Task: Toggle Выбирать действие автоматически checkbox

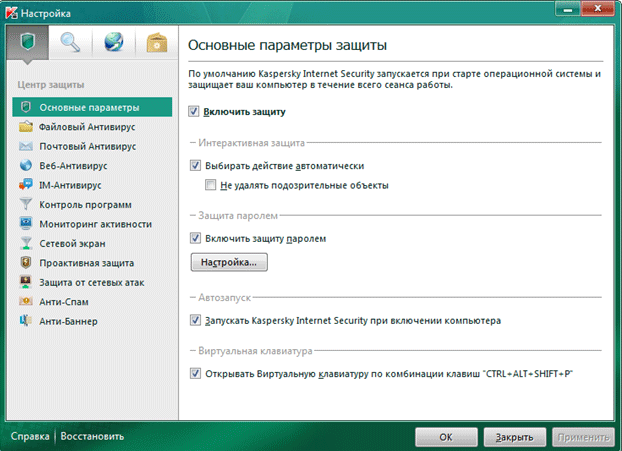Action: coord(195,165)
